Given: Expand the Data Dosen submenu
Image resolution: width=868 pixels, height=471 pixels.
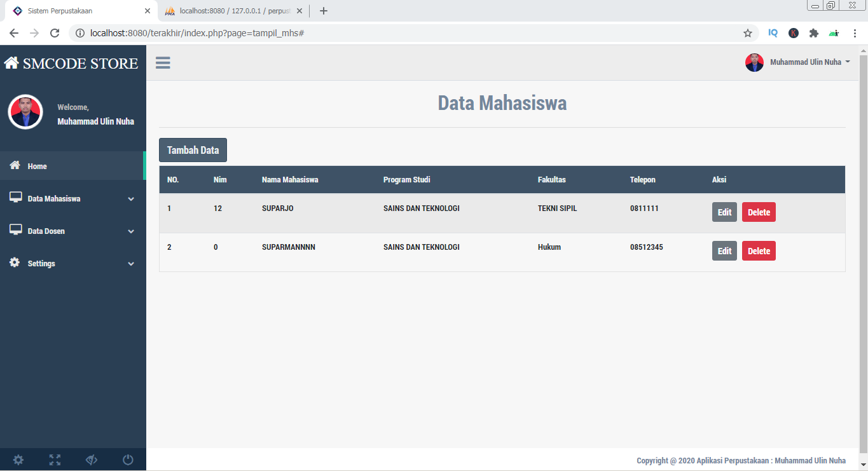Looking at the screenshot, I should point(131,231).
